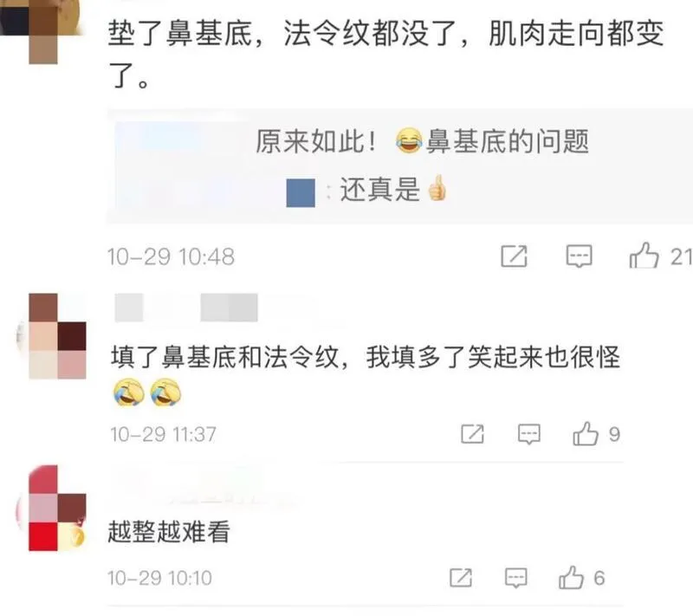Reply to the 10-29 11:37 comment
The image size is (693, 616).
pos(529,434)
